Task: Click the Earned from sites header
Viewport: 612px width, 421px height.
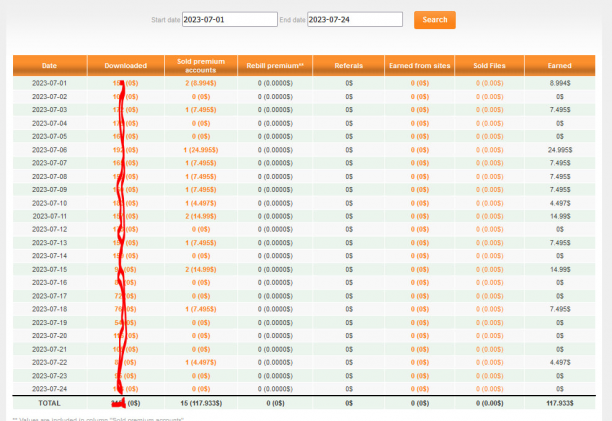Action: click(x=420, y=66)
